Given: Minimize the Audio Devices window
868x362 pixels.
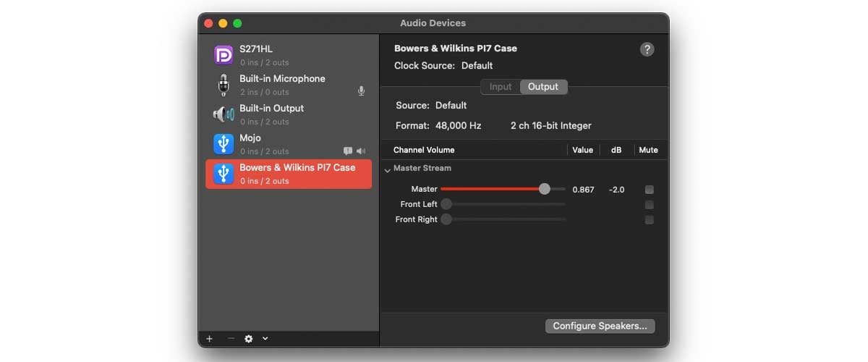Looking at the screenshot, I should (x=223, y=23).
